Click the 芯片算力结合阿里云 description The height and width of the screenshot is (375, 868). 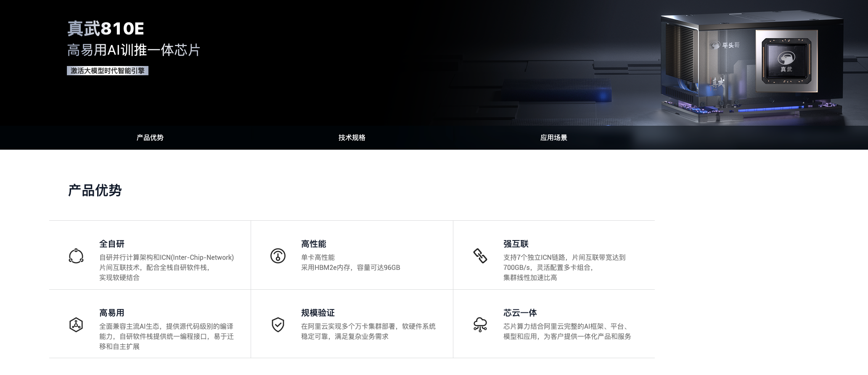[x=567, y=331]
